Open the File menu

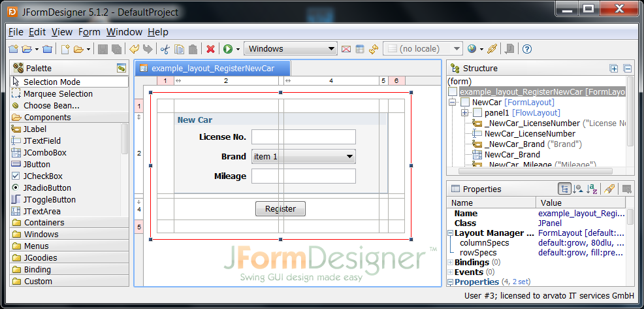coord(16,32)
